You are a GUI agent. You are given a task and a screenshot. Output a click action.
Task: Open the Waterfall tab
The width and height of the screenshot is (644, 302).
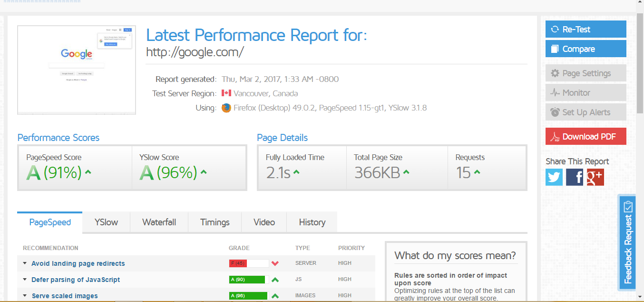tap(159, 222)
